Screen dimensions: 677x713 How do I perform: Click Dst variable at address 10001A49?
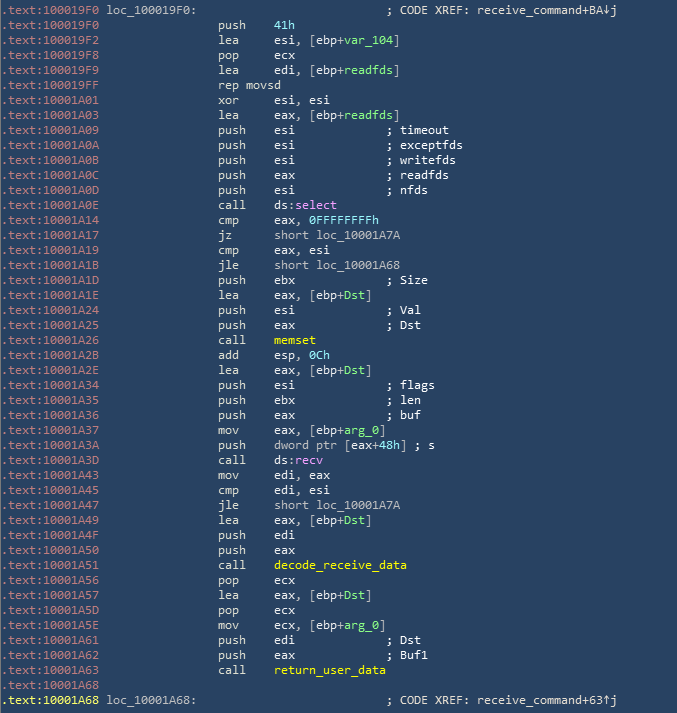click(x=354, y=520)
